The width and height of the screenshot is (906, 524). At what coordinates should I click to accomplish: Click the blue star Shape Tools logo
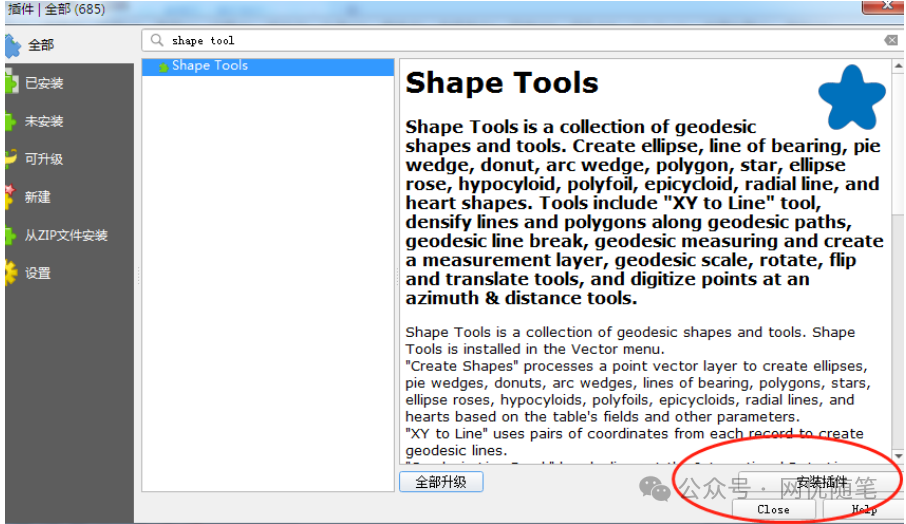coord(852,98)
